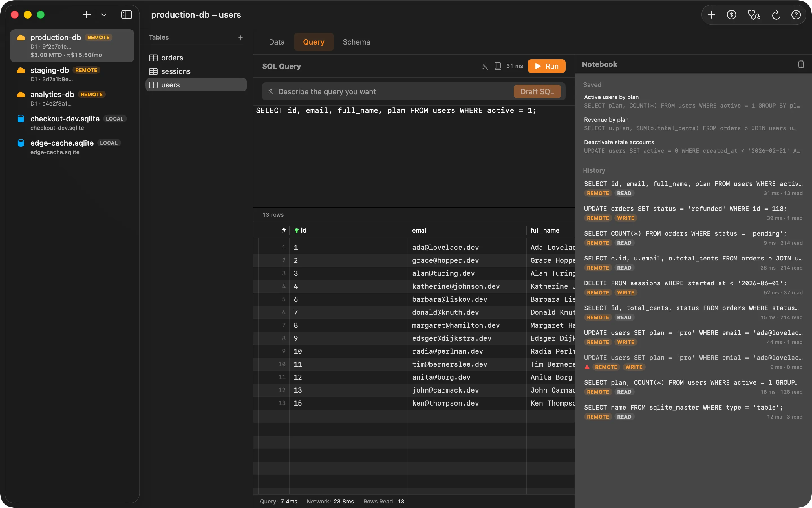Click the orders table grid icon

(153, 58)
